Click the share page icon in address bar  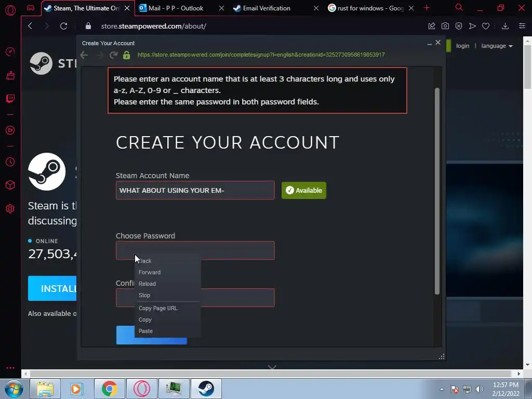pos(432,26)
